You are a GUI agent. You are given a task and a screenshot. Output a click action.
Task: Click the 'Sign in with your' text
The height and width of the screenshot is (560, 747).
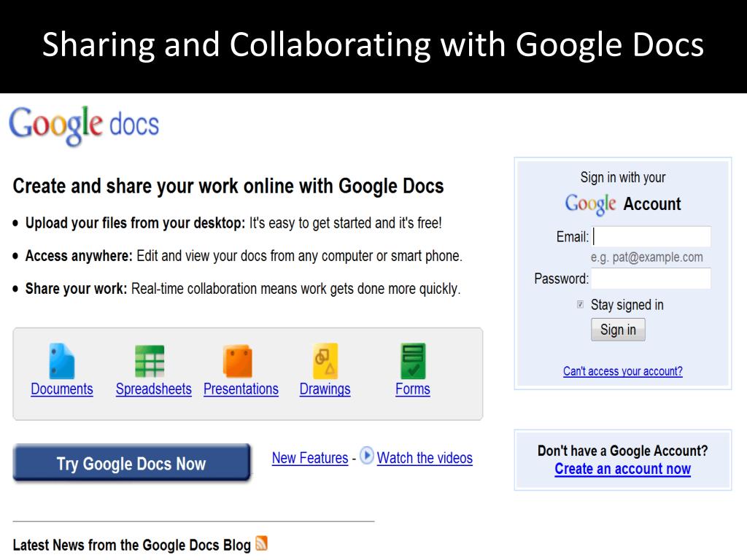pos(623,178)
